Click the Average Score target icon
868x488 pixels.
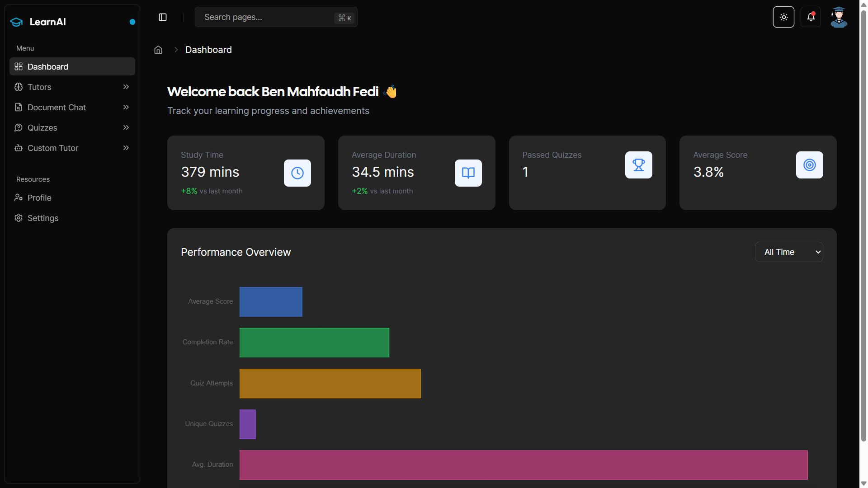809,165
